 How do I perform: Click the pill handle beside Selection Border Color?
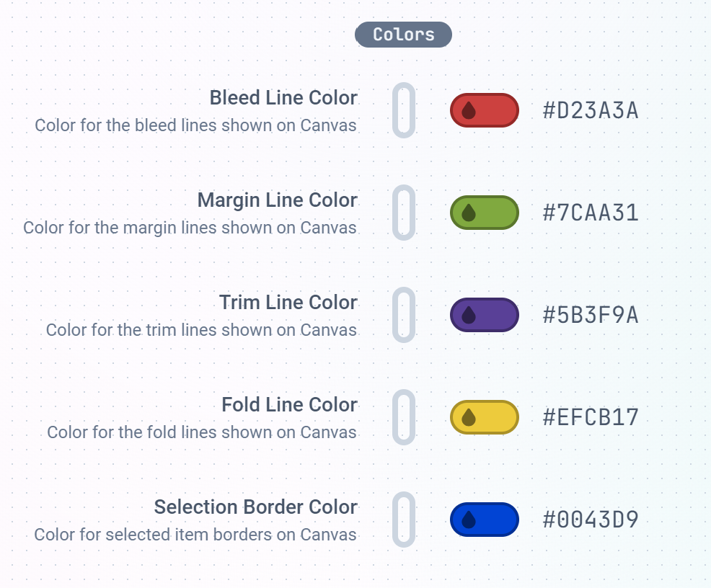pyautogui.click(x=404, y=520)
